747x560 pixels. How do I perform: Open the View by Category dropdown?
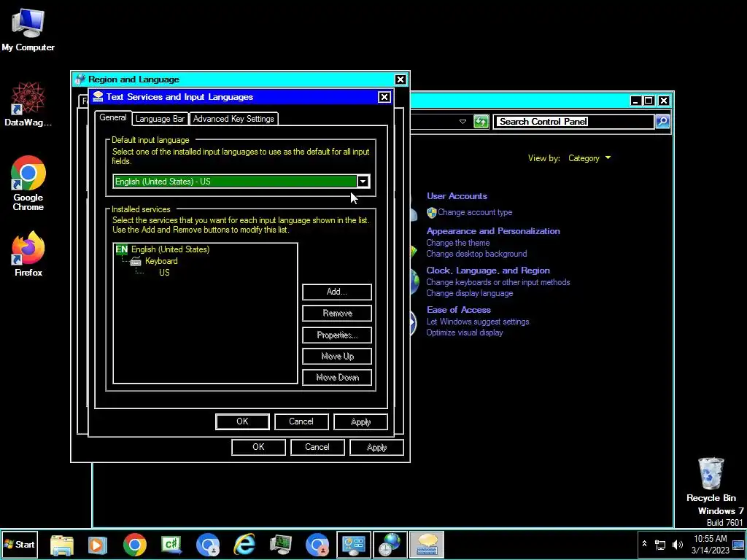[x=589, y=158]
